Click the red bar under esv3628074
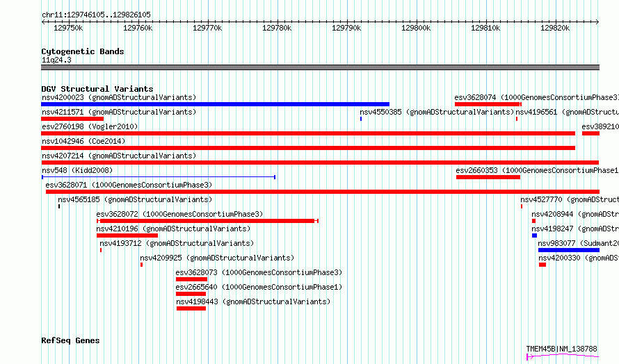 (488, 104)
